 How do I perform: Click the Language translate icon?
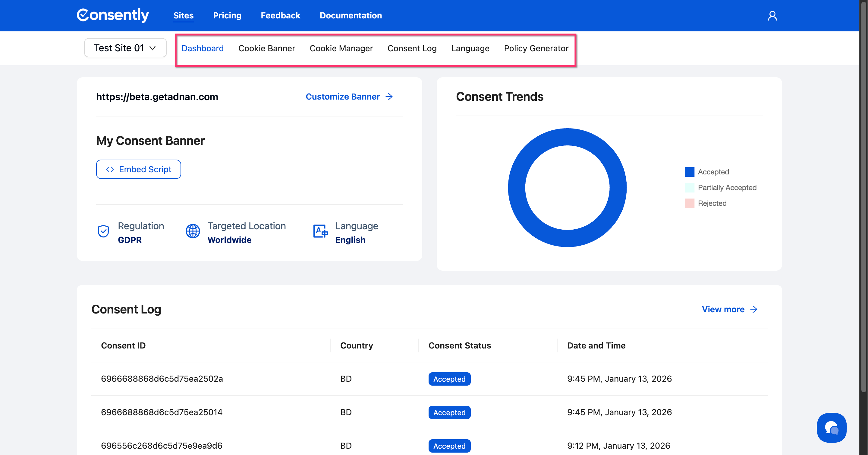[320, 231]
